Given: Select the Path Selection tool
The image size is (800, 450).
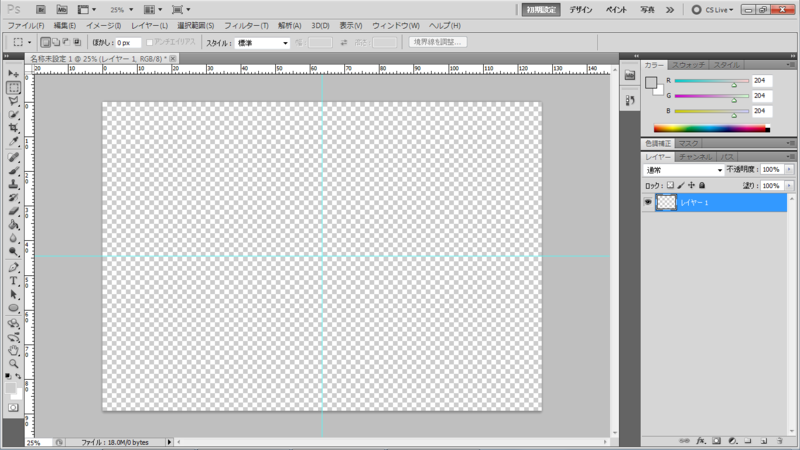Looking at the screenshot, I should [13, 294].
